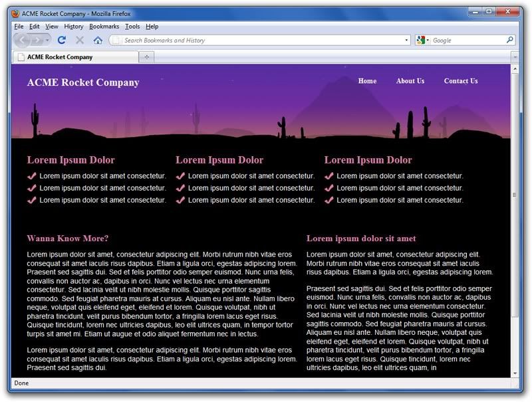Click 'Done' in the status bar

point(21,383)
